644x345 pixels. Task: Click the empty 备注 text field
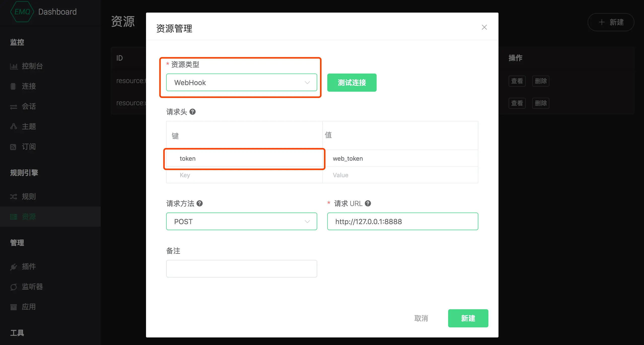click(241, 269)
